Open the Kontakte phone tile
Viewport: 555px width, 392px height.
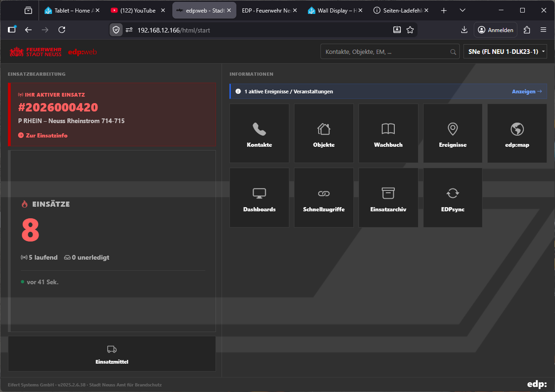pos(259,133)
